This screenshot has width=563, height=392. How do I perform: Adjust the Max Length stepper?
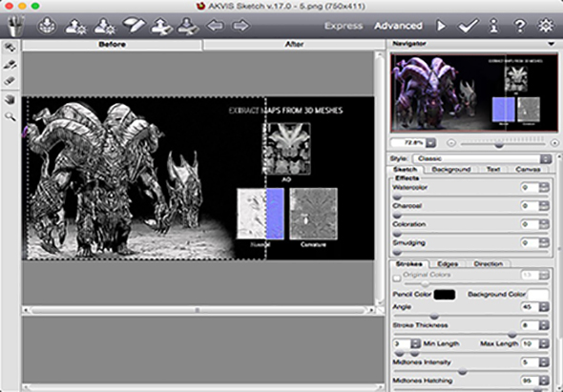click(544, 344)
